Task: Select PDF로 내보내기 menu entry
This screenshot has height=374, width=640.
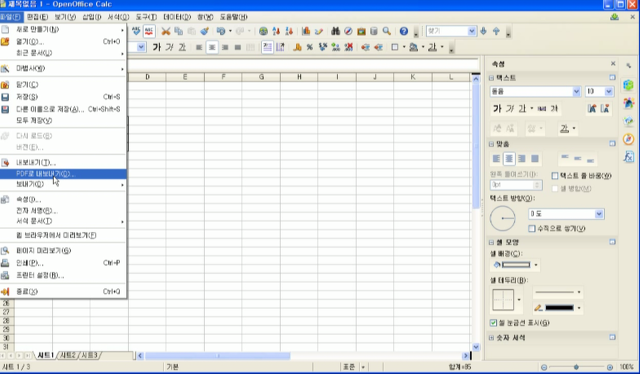Action: [x=63, y=174]
